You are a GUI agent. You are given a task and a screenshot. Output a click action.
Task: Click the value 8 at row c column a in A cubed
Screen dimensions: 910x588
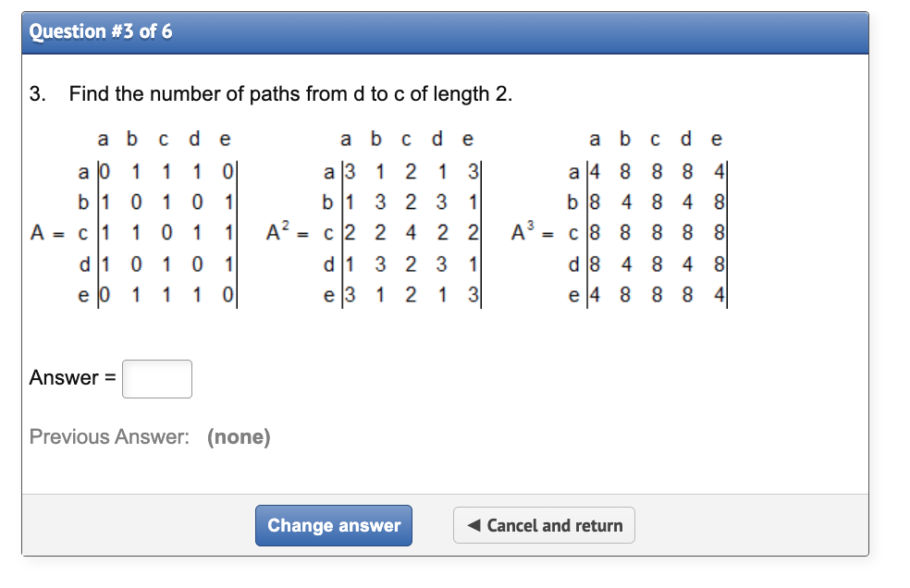594,232
